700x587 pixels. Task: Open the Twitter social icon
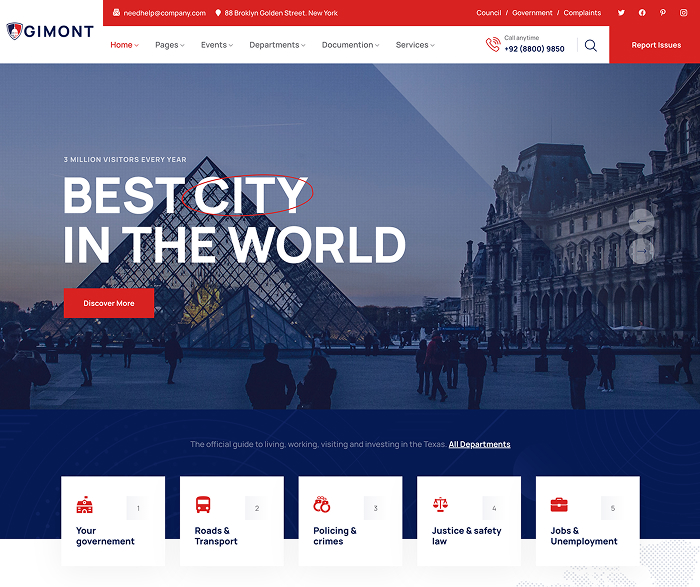(621, 12)
